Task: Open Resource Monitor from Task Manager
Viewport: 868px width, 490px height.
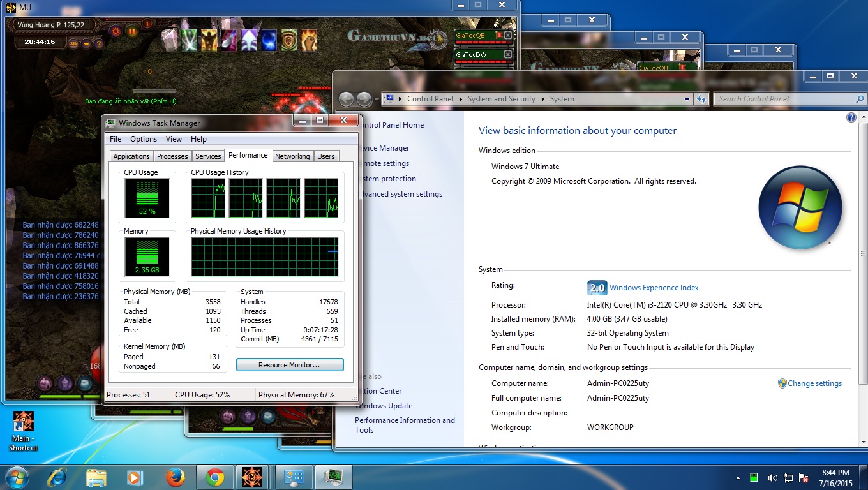Action: coord(290,365)
